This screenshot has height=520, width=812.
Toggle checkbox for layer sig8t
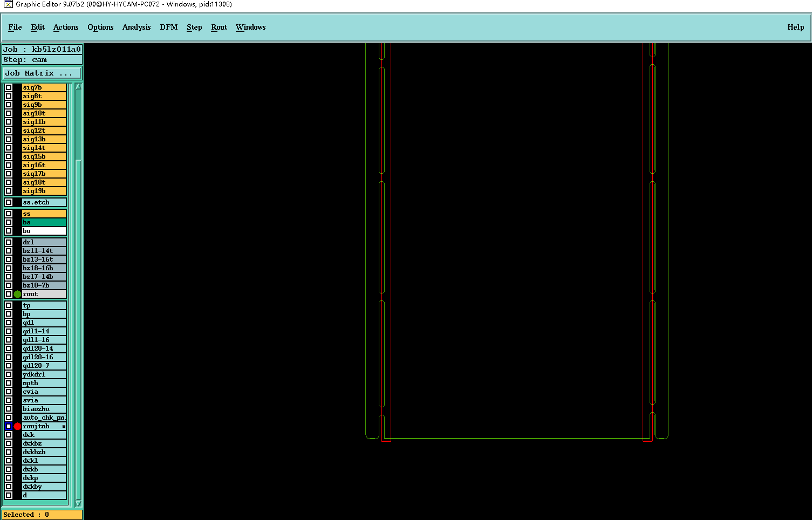9,96
